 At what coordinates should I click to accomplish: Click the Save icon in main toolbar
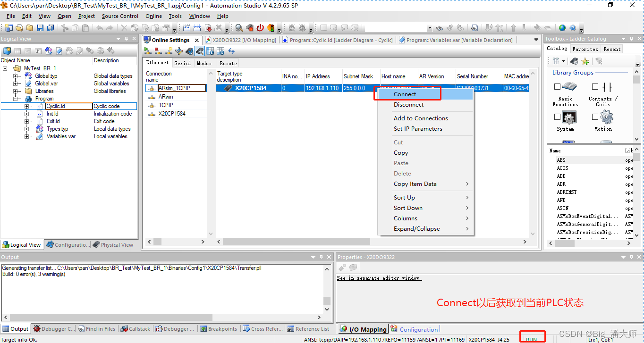40,28
